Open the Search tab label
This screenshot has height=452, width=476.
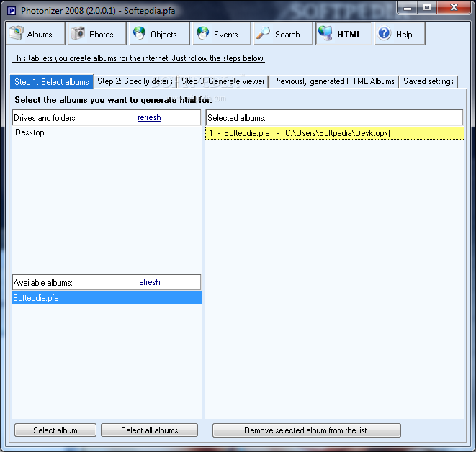287,35
